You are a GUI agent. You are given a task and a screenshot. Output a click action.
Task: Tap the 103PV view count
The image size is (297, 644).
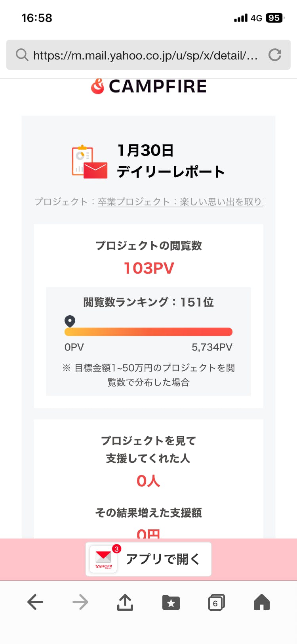[x=148, y=268]
